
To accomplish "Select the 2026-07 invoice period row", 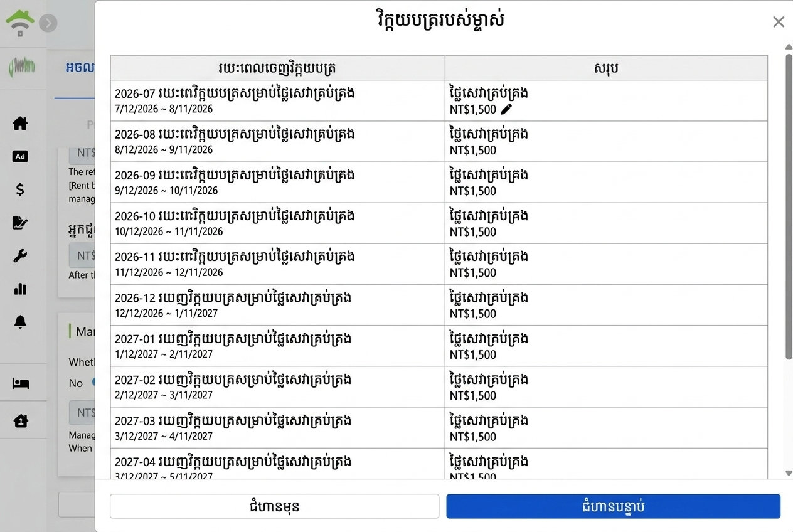I will [x=439, y=100].
